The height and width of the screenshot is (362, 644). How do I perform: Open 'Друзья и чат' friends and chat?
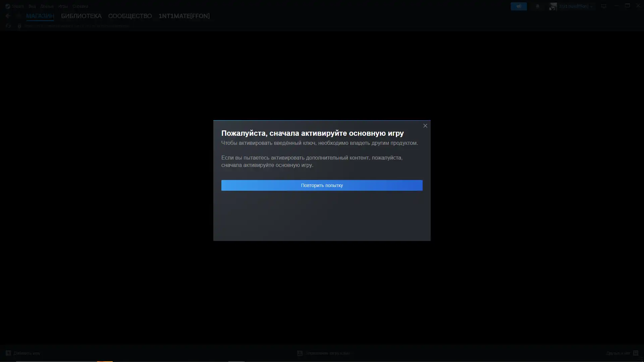pyautogui.click(x=618, y=353)
